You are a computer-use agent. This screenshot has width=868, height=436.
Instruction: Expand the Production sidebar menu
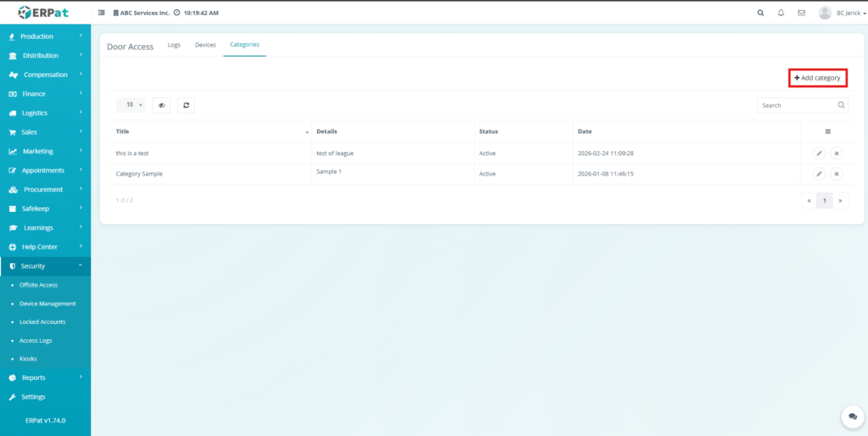click(45, 36)
